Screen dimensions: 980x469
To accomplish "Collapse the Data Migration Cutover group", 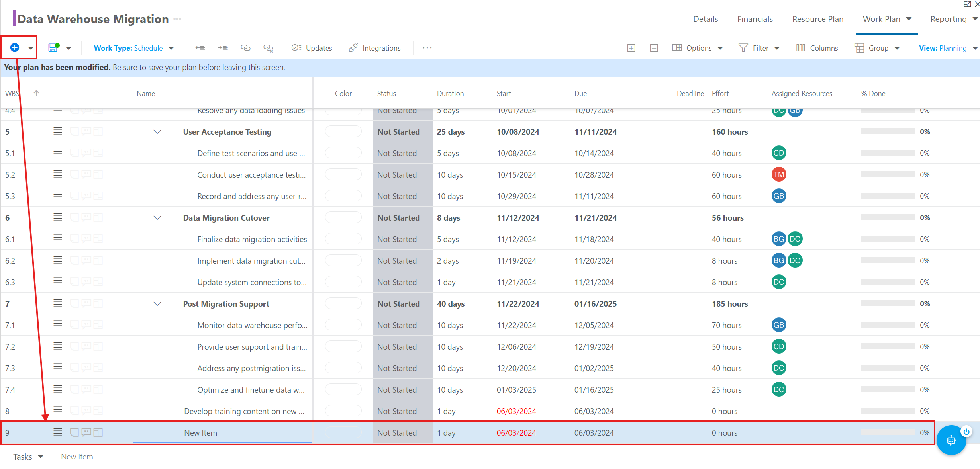I will point(157,218).
